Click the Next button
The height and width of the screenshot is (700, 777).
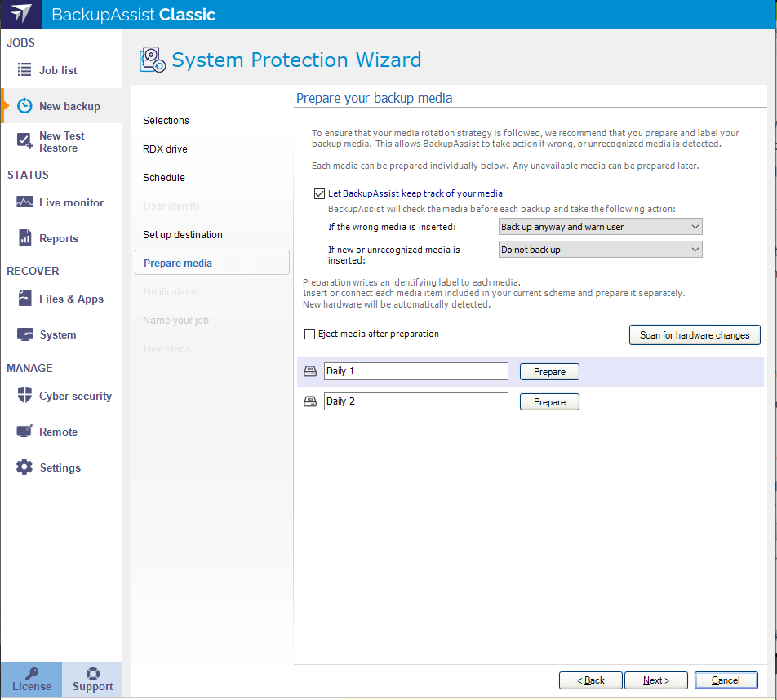[656, 680]
